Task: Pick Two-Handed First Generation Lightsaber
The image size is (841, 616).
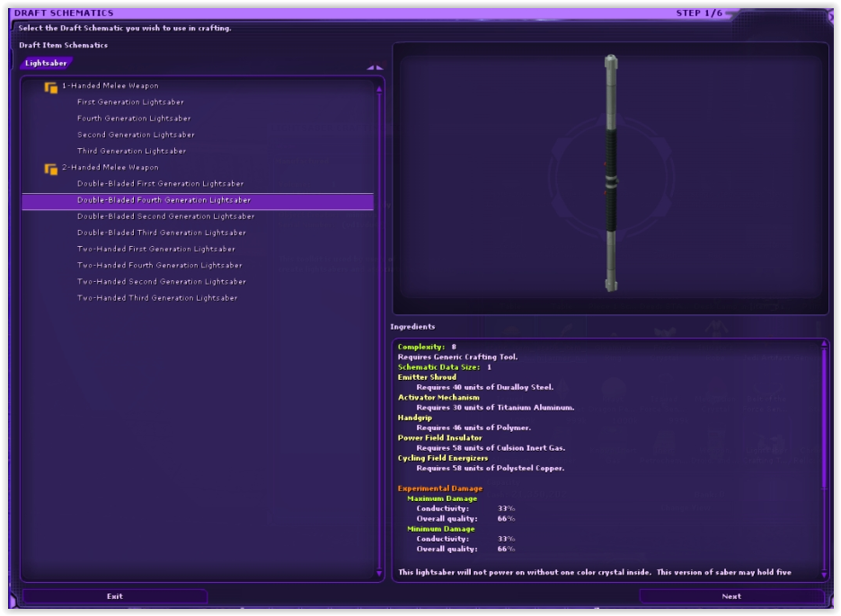Action: 156,249
